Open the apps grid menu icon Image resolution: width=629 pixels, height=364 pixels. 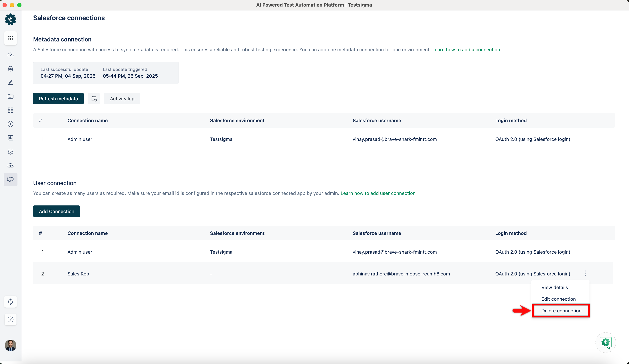pyautogui.click(x=11, y=38)
